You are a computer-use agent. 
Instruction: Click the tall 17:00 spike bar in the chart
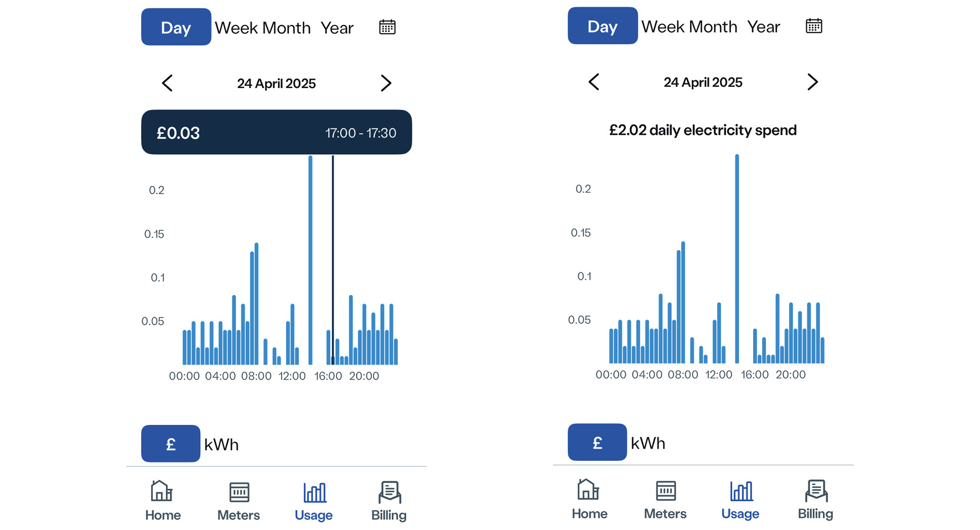point(310,249)
